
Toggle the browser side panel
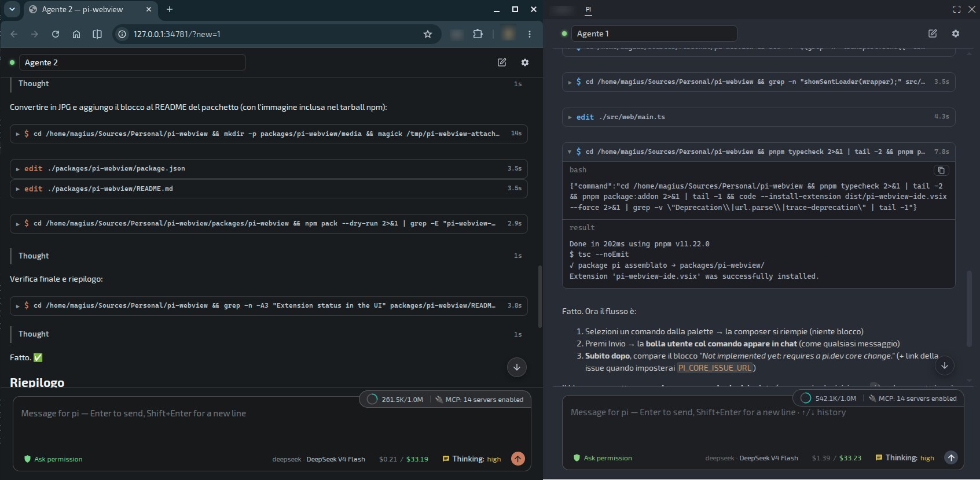(x=97, y=34)
